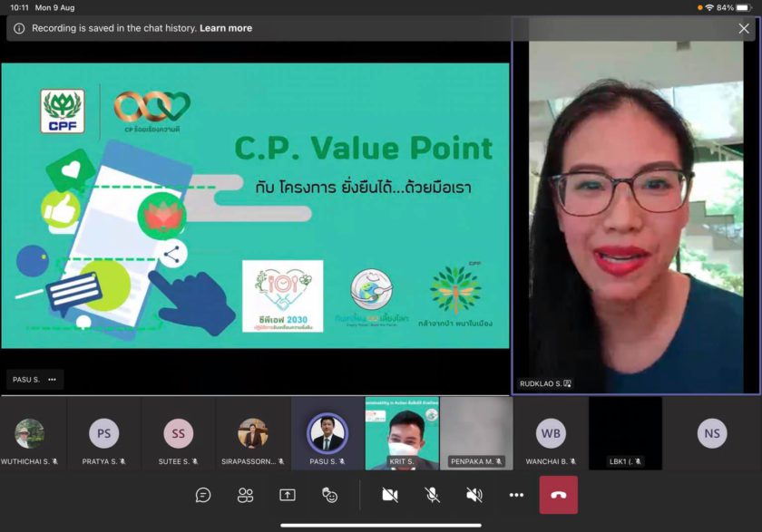Viewport: 762px width, 532px height.
Task: Hang up with red leave button
Action: [x=558, y=495]
